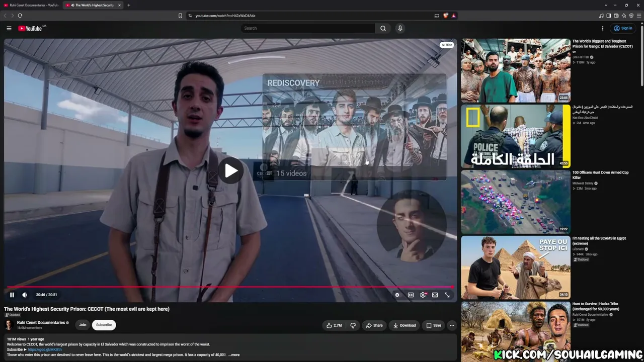This screenshot has height=362, width=644.
Task: Switch to the Ruhi Cenet Documentaries browser tab
Action: click(31, 5)
